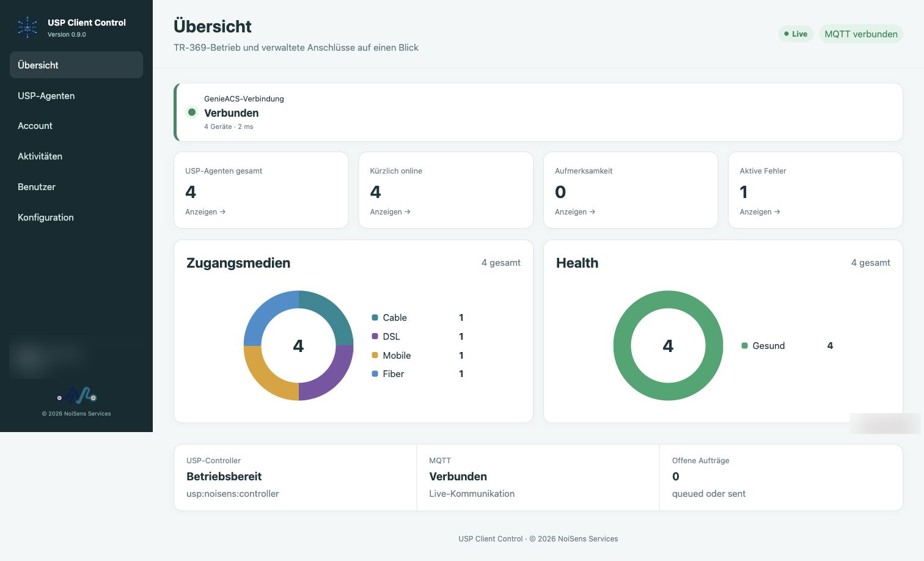Click the green GenieACS connection status dot
Viewport: 924px width, 561px height.
tap(192, 112)
